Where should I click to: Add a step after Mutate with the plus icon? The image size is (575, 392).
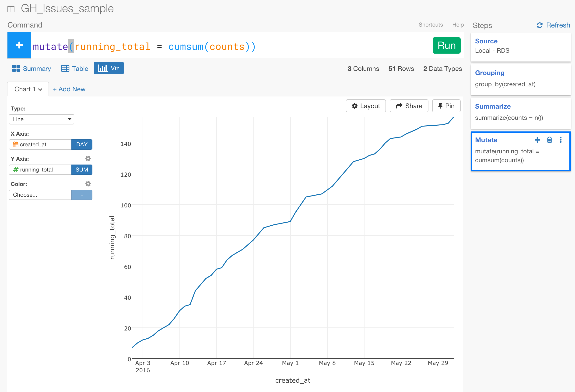(x=537, y=140)
